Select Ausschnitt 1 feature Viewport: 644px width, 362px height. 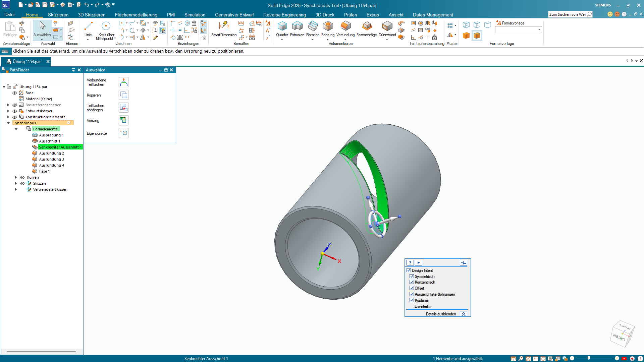pos(50,141)
